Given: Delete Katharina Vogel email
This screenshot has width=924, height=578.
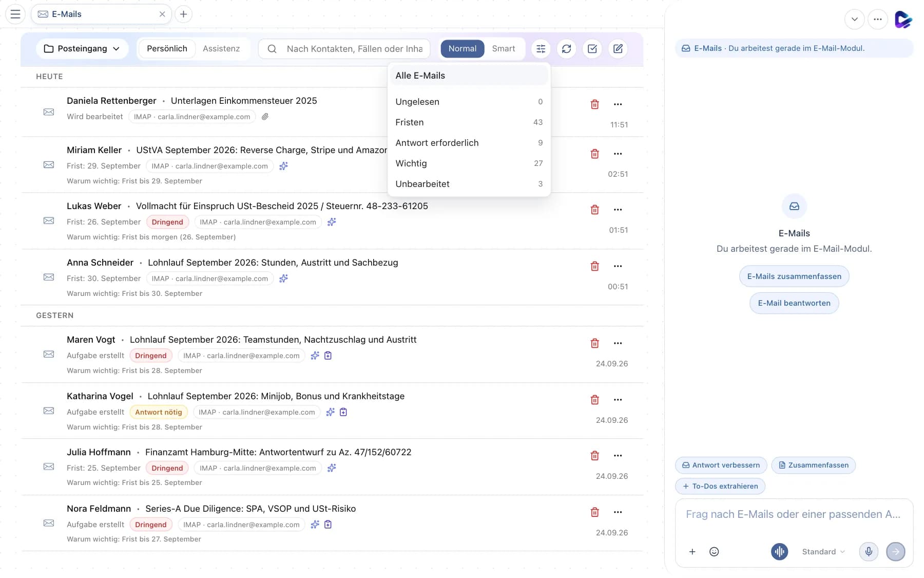Looking at the screenshot, I should (x=595, y=400).
